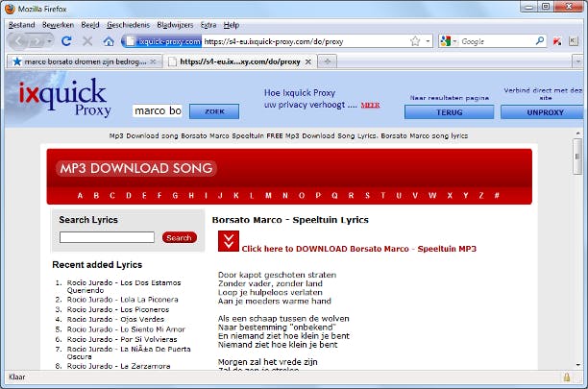Click the page scrollbar up arrow

click(577, 134)
